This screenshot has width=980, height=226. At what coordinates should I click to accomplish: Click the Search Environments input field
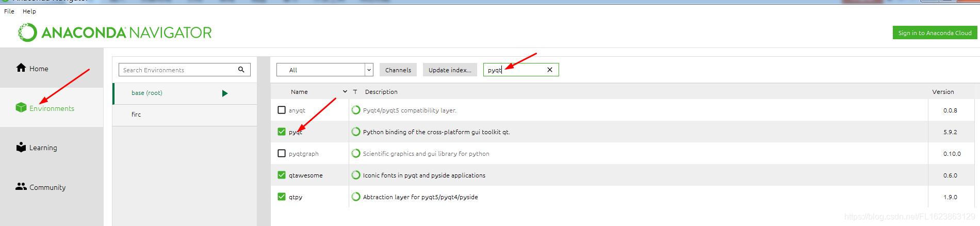(185, 70)
